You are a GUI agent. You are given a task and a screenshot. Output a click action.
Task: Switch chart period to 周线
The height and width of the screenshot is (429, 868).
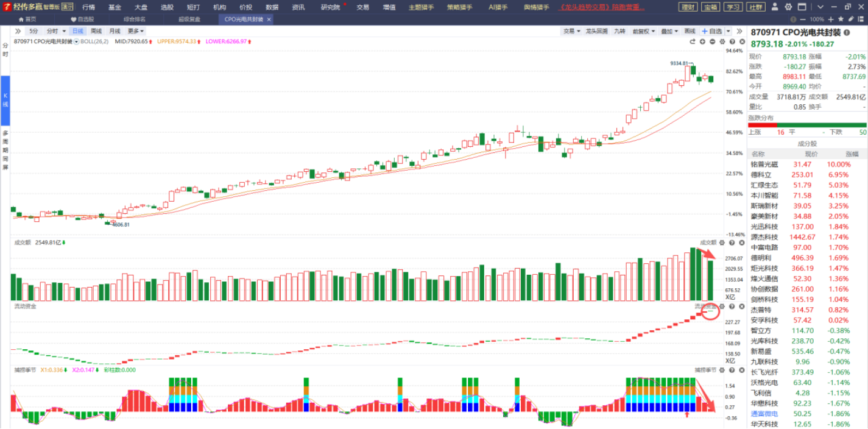96,31
